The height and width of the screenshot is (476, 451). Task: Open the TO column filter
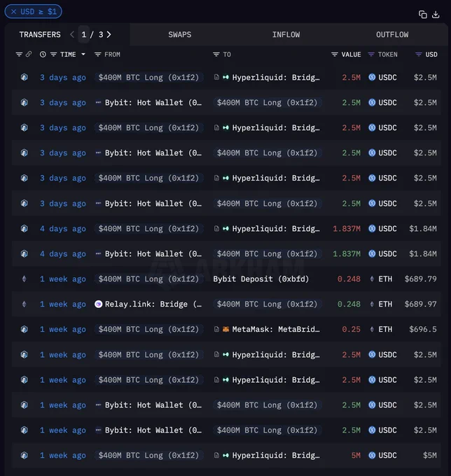(216, 55)
